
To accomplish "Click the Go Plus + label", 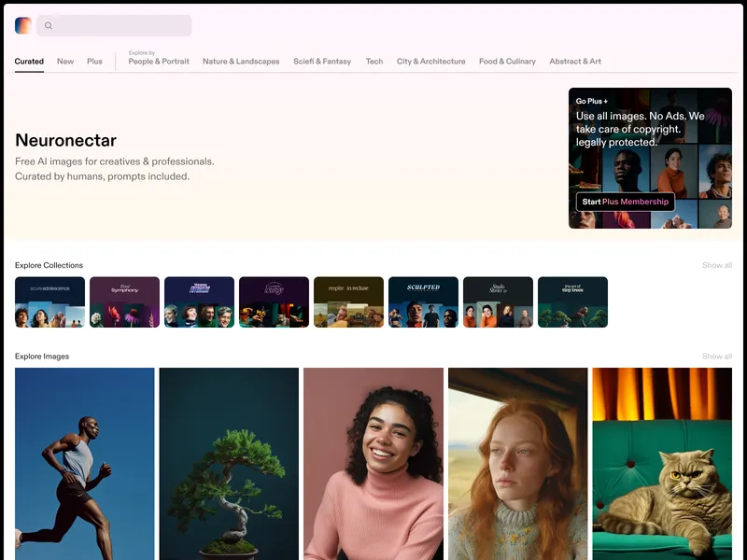I will 592,101.
